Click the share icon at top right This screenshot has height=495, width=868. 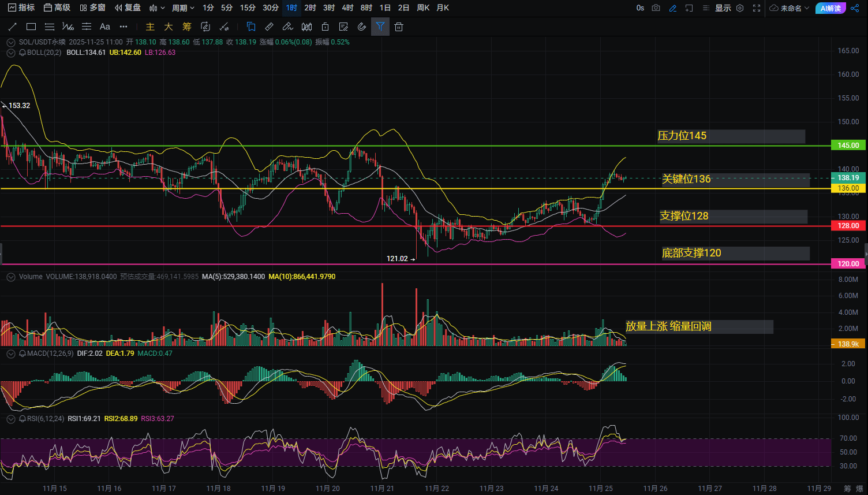855,8
